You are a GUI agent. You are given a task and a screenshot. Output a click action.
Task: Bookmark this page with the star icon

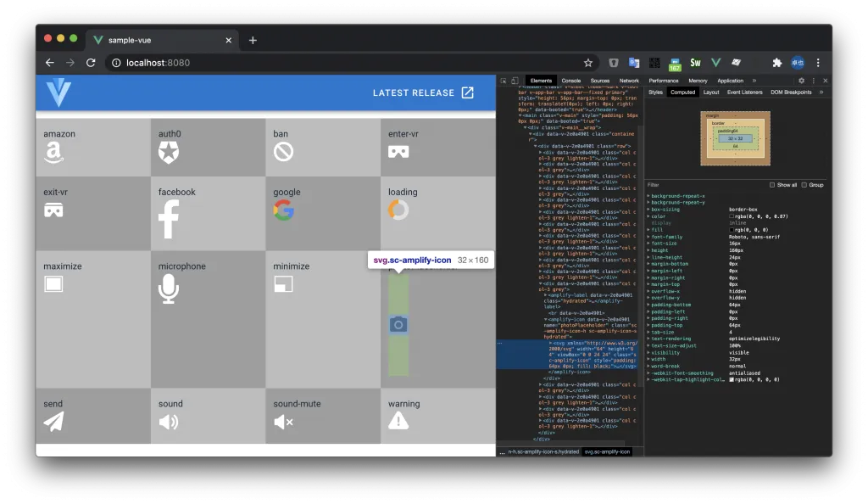587,63
